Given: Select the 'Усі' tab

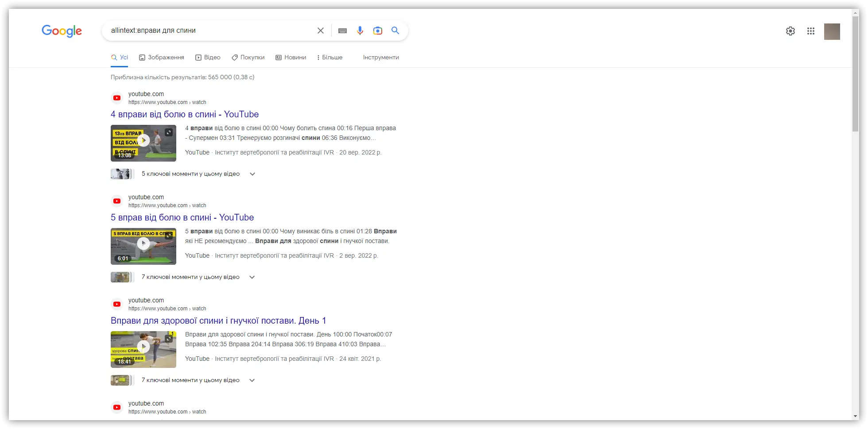Looking at the screenshot, I should (120, 58).
